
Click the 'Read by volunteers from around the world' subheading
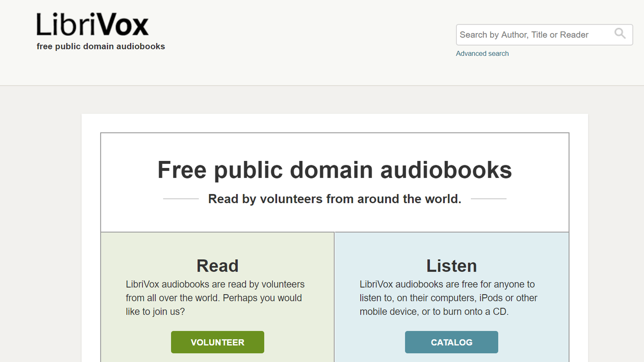click(335, 199)
